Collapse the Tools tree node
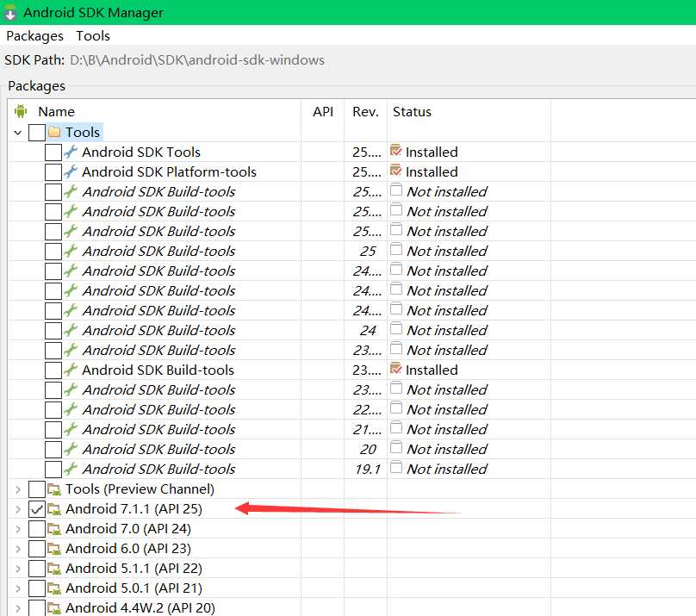 18,133
